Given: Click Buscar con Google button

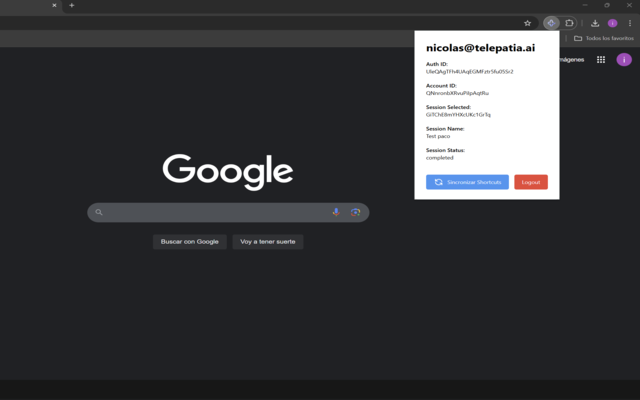Looking at the screenshot, I should 190,242.
